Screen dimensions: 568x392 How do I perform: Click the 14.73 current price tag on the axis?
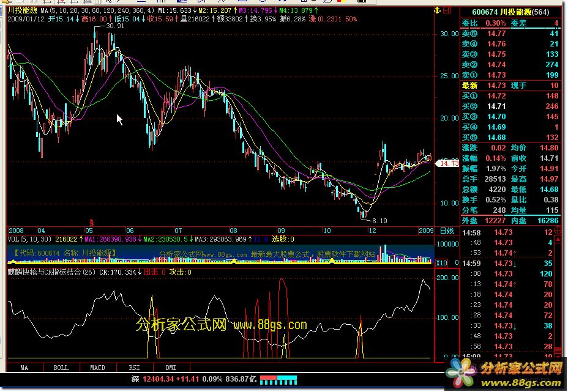click(449, 163)
